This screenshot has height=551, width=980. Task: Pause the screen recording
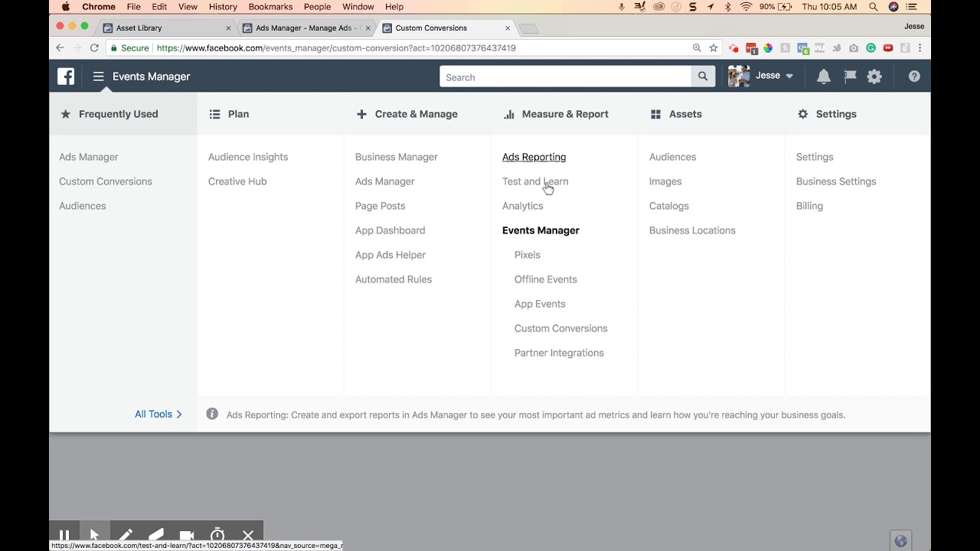[64, 535]
